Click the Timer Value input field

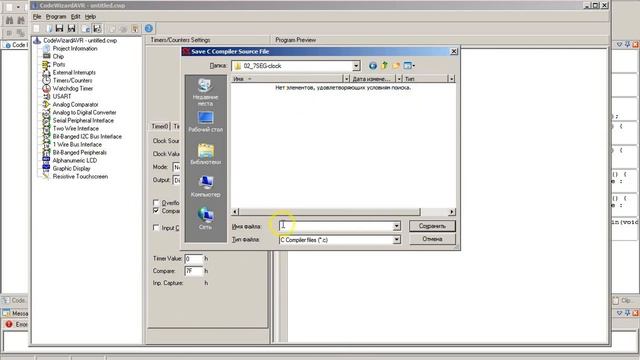193,259
